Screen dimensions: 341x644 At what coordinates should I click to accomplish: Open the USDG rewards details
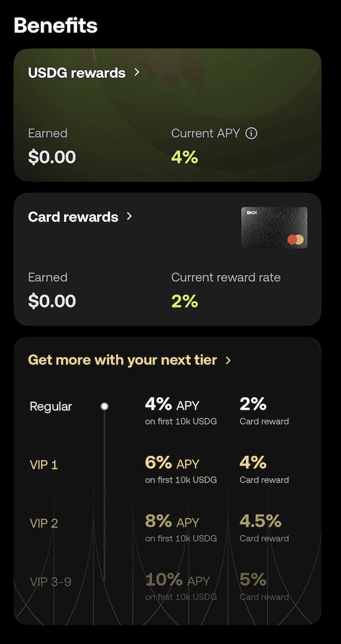[77, 73]
